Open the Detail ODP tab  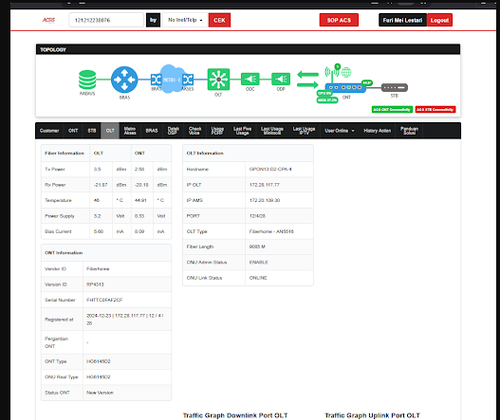click(173, 131)
